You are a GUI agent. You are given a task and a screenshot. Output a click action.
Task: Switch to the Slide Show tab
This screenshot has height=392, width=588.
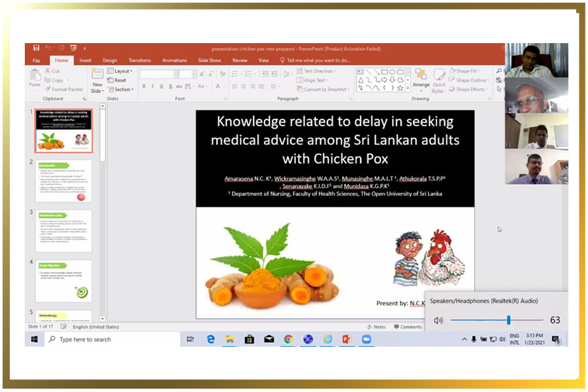[210, 60]
